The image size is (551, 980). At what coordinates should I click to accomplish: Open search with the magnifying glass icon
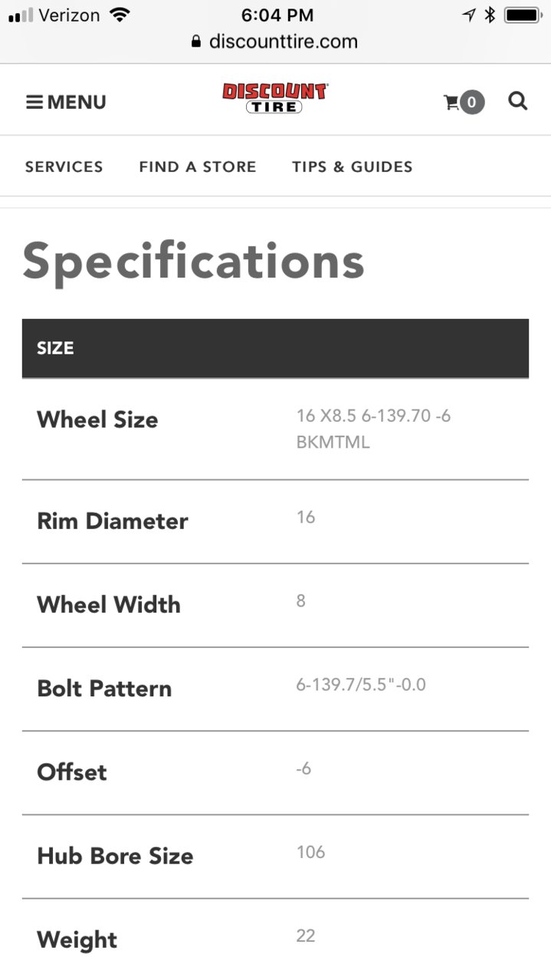coord(518,101)
